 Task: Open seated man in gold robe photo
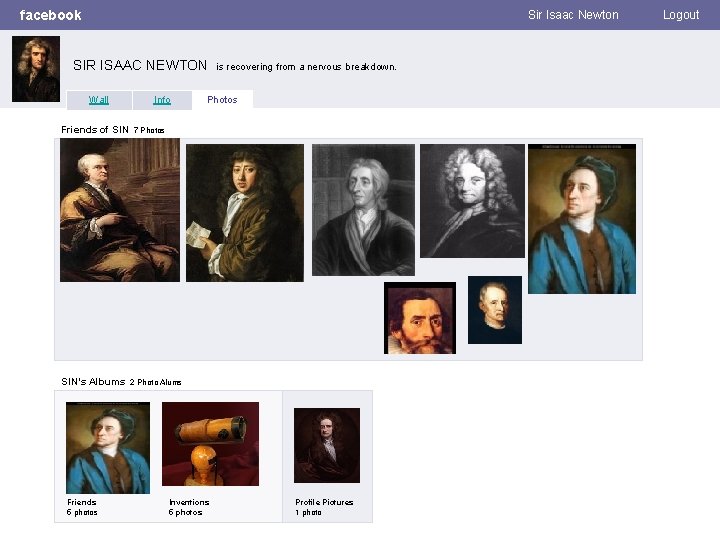(120, 210)
